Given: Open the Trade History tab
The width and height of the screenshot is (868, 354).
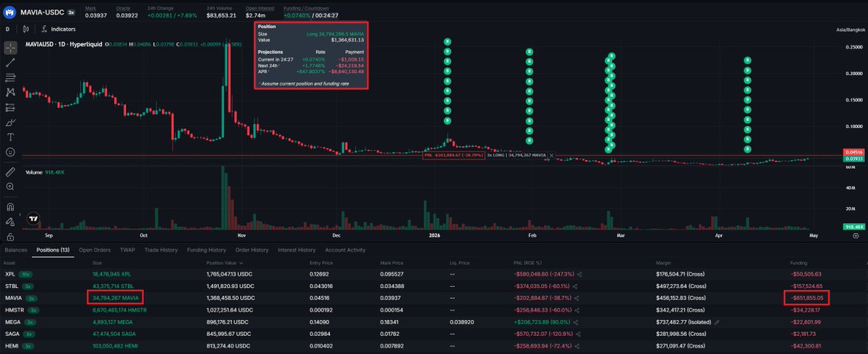Looking at the screenshot, I should tap(160, 250).
